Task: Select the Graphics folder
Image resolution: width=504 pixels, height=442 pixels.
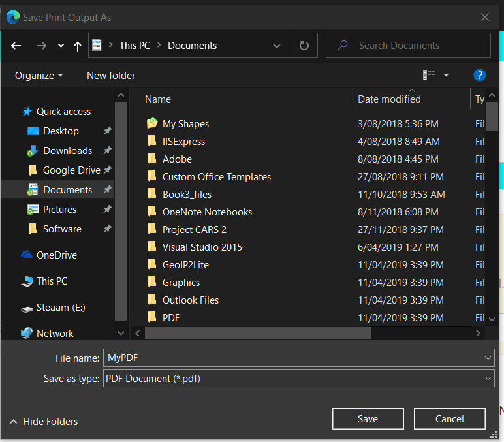Action: [x=181, y=283]
